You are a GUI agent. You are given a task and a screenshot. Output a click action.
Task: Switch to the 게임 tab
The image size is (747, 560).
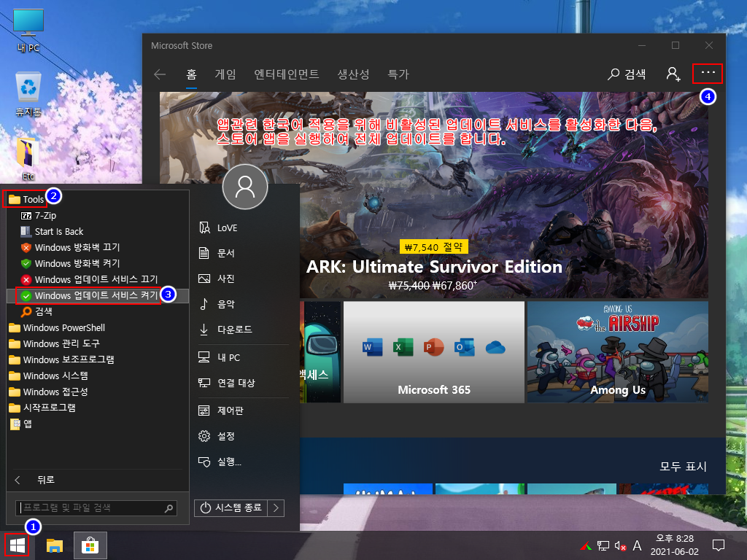(225, 74)
